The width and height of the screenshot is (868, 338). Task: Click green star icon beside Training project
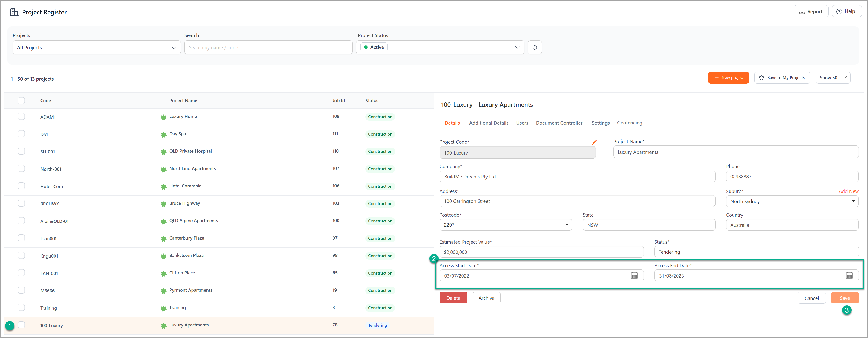(x=164, y=308)
